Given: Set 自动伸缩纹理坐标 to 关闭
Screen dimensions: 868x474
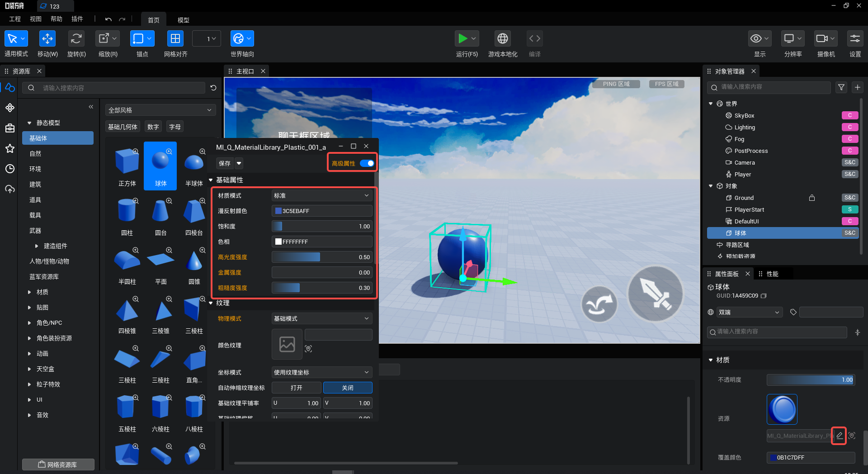Looking at the screenshot, I should click(x=348, y=388).
